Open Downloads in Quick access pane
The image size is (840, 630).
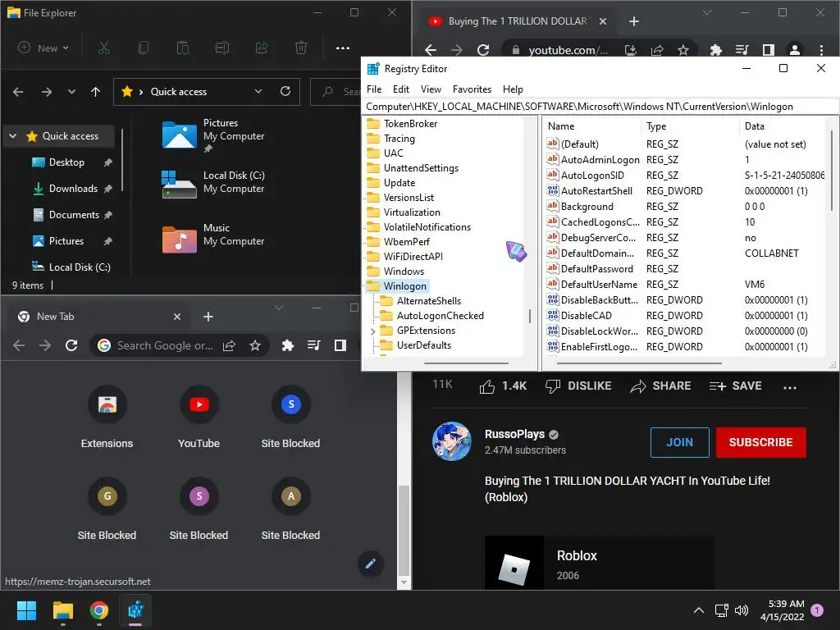[x=73, y=189]
